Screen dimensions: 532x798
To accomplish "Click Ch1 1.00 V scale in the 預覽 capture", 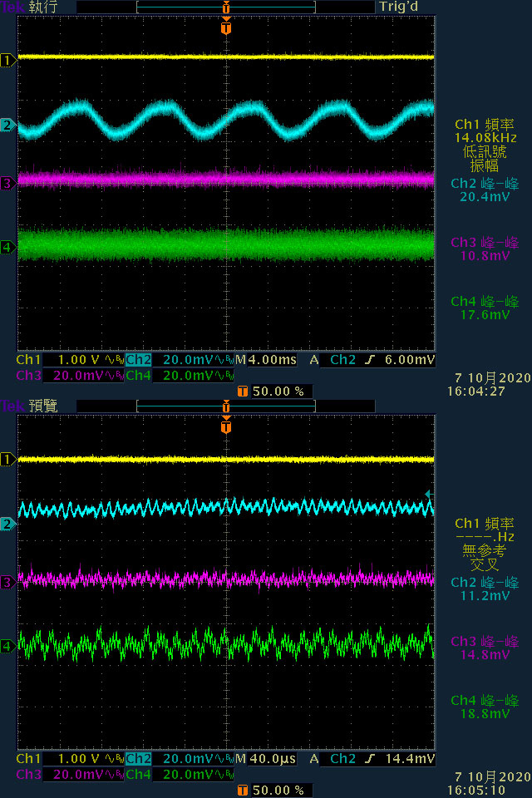I will click(x=70, y=759).
